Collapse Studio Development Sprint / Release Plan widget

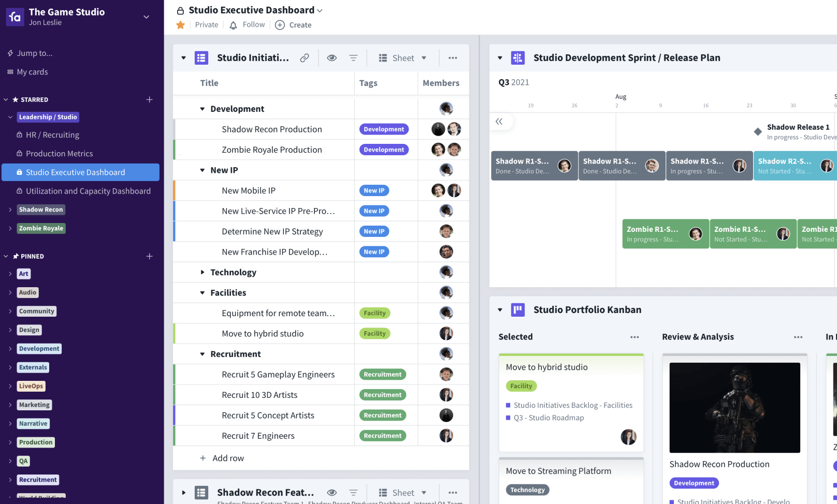500,58
